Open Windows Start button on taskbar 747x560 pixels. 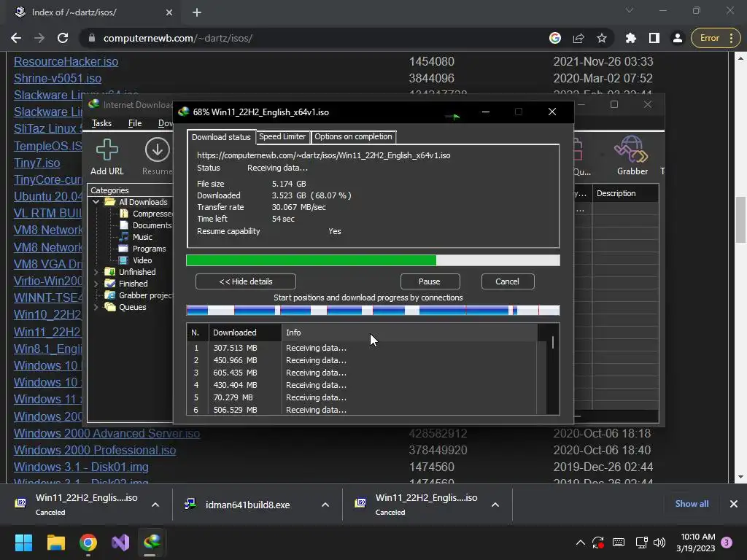coord(23,542)
